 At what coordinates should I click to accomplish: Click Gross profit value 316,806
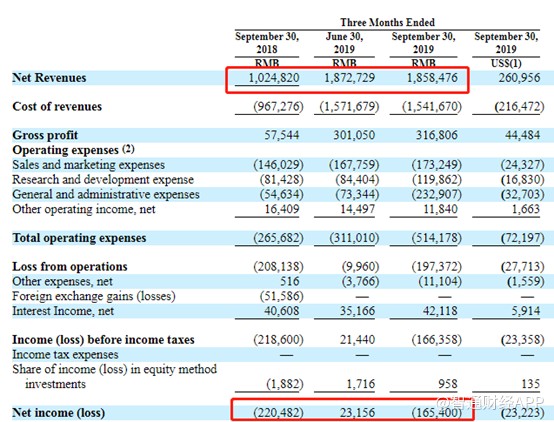(x=436, y=135)
